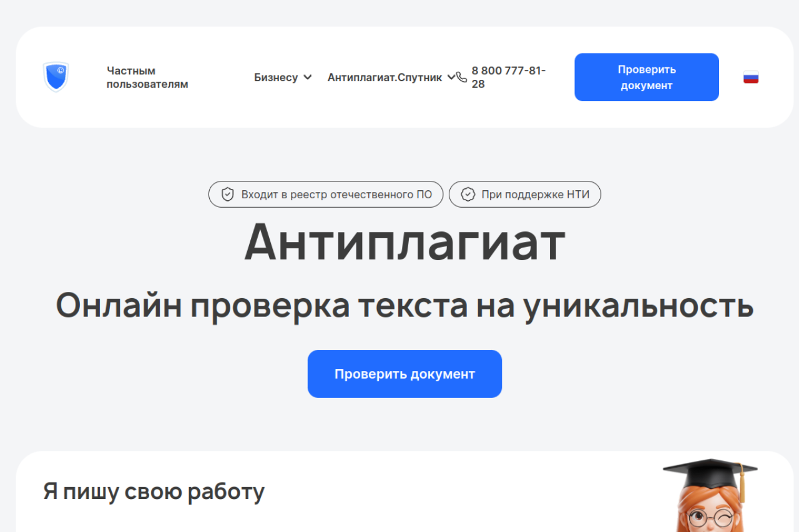
Task: Click the graduate girl avatar illustration
Action: 710,495
